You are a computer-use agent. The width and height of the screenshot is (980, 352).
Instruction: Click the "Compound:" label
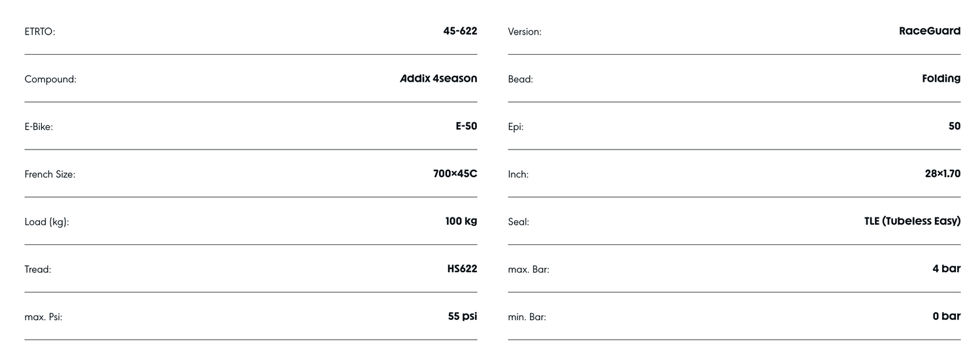pyautogui.click(x=50, y=80)
